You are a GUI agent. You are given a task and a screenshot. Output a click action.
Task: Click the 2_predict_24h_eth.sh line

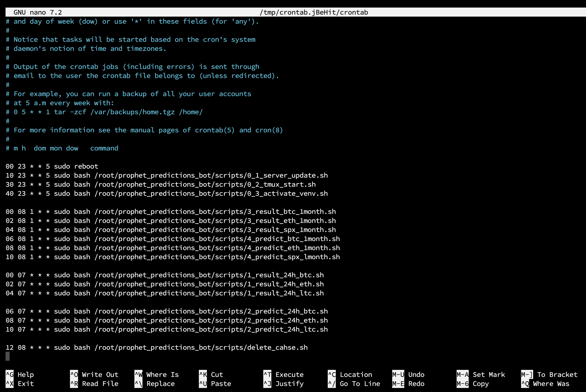(x=167, y=320)
